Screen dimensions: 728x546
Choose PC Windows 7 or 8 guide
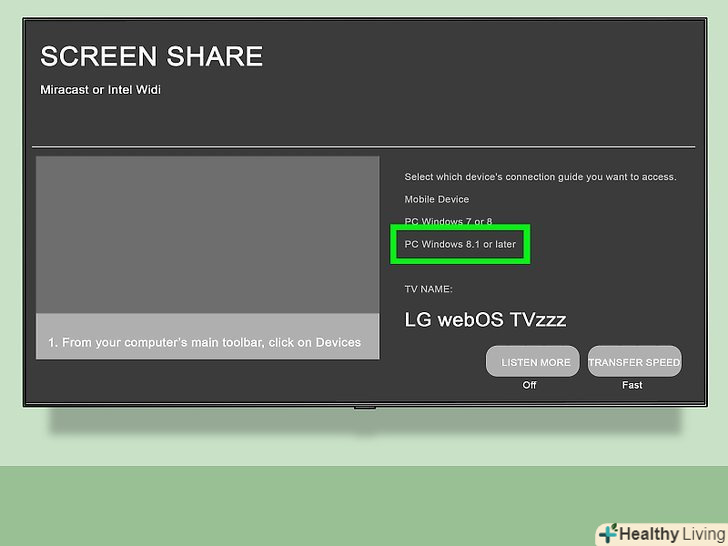[x=448, y=221]
